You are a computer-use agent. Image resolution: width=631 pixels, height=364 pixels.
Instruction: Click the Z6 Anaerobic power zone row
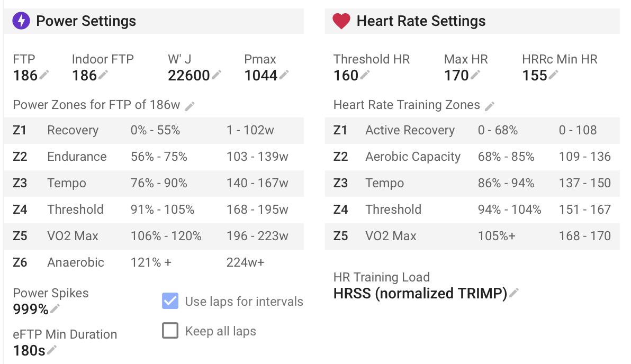(154, 262)
